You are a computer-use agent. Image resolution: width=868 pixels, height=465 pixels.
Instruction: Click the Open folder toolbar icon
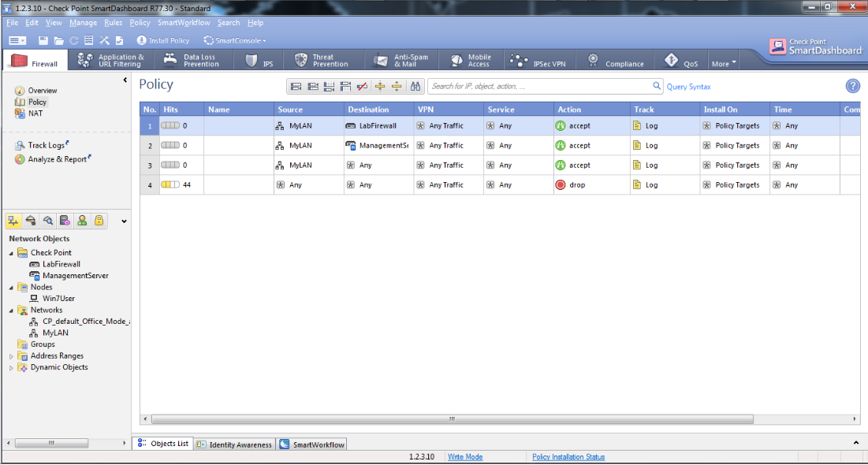[58, 40]
